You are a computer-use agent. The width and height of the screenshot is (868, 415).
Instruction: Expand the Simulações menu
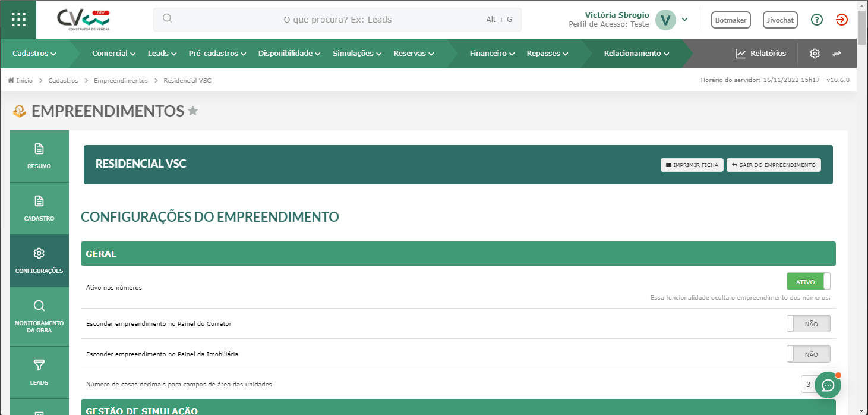[357, 54]
